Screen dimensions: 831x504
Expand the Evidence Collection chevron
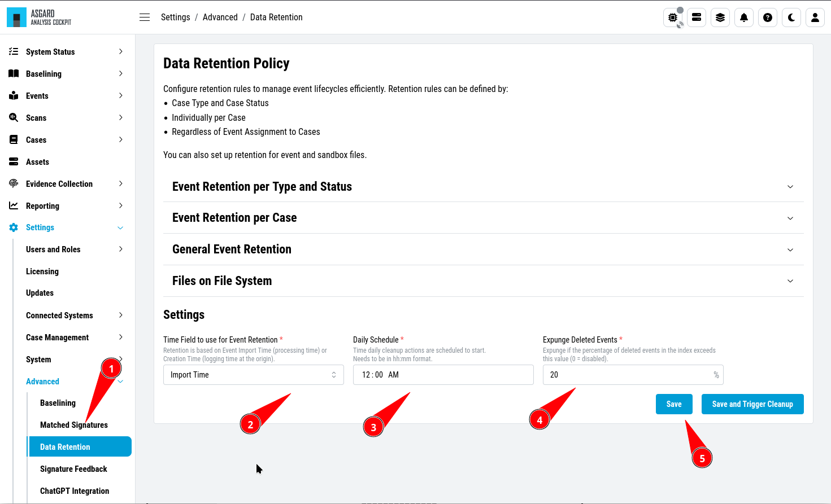[x=120, y=183]
